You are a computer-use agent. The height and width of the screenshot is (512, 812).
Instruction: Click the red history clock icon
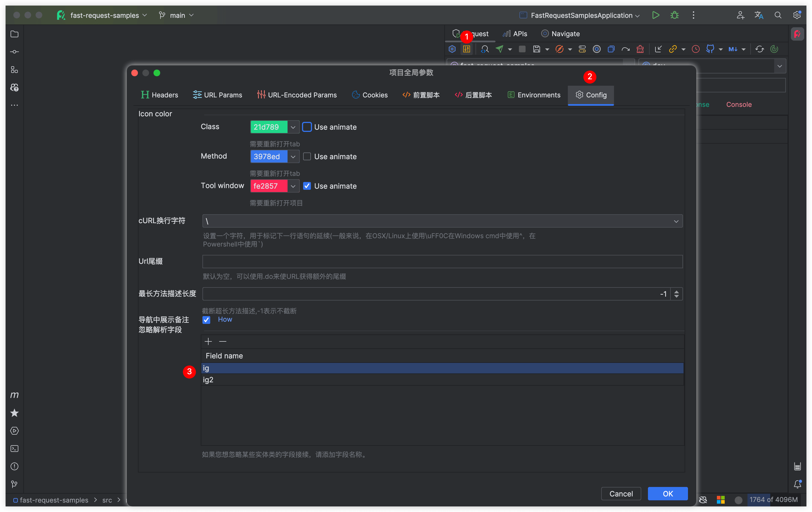click(695, 49)
